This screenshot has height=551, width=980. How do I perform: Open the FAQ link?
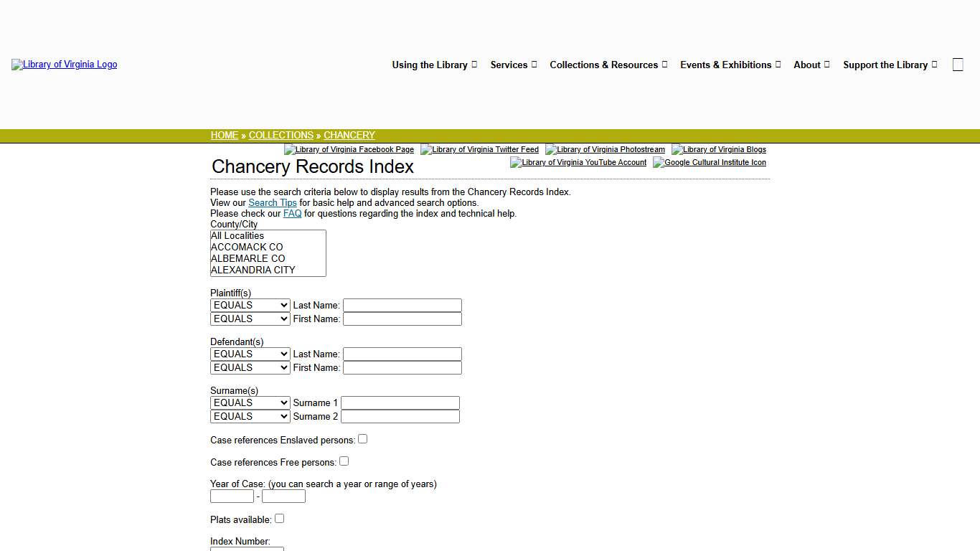pos(292,213)
